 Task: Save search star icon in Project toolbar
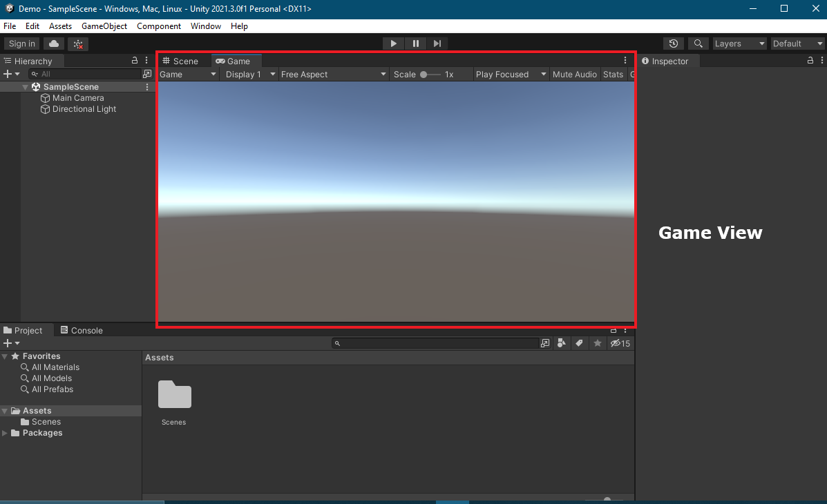pyautogui.click(x=597, y=343)
